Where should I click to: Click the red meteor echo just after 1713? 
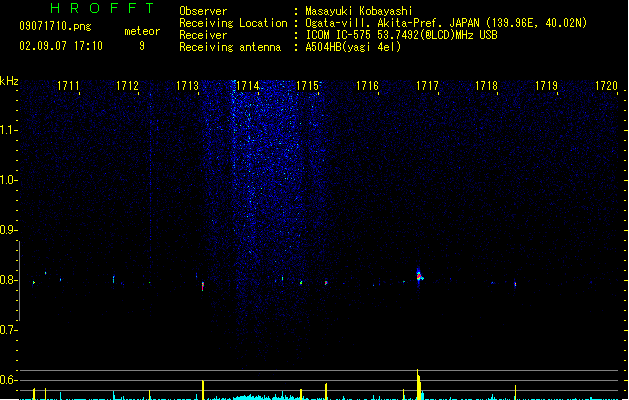tap(203, 286)
